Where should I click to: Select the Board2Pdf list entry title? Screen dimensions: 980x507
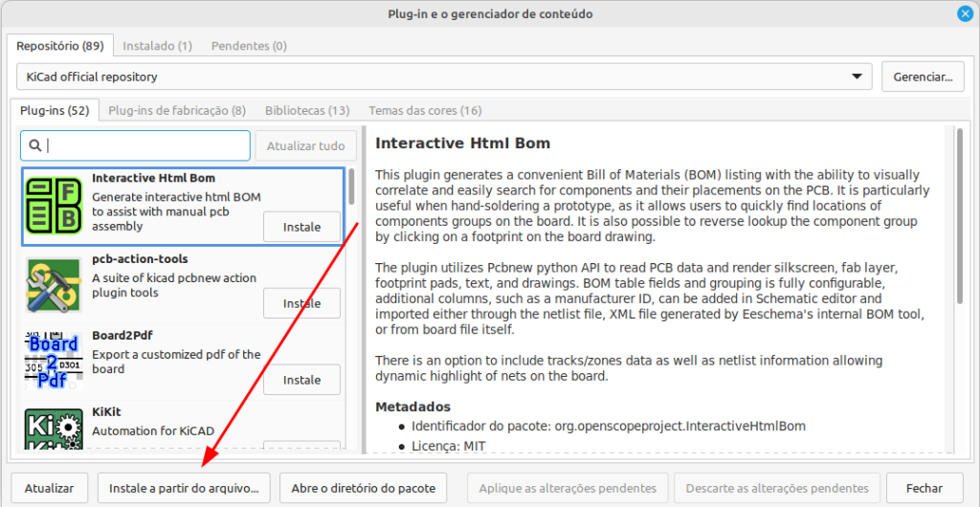click(x=122, y=336)
